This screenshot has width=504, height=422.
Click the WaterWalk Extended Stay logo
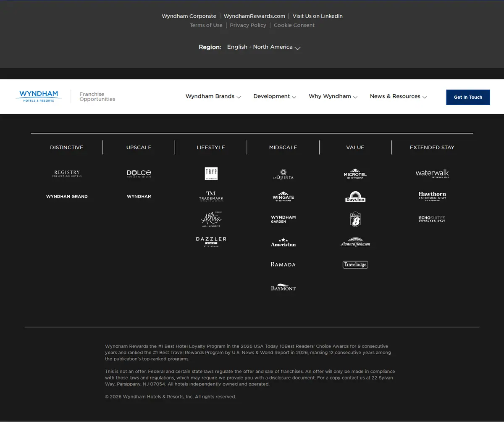(x=432, y=174)
